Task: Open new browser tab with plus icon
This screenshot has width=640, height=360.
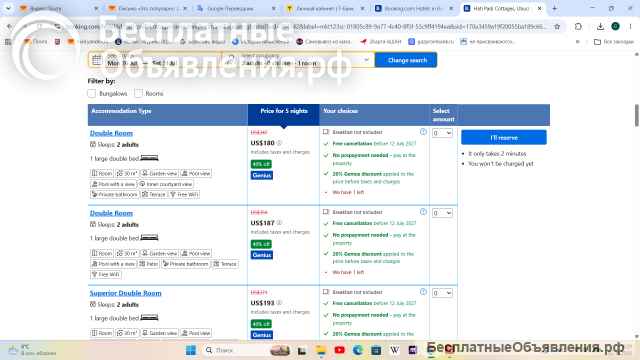Action: (x=554, y=8)
